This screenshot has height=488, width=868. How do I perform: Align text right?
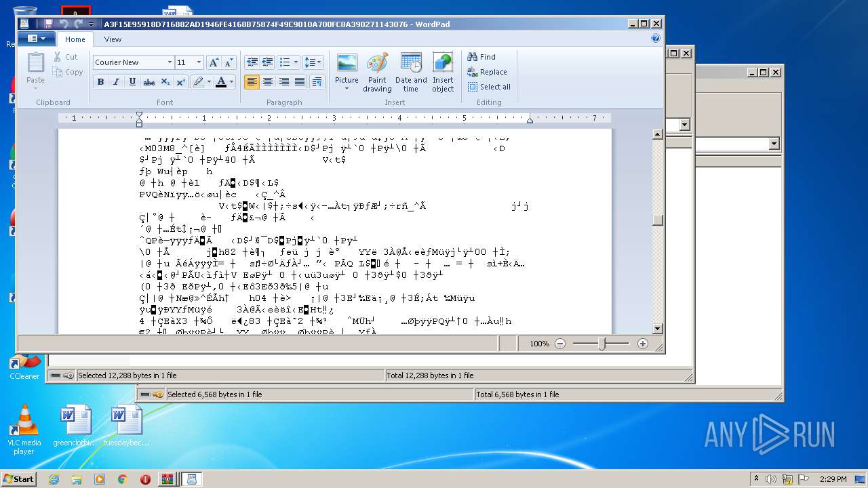click(x=283, y=82)
